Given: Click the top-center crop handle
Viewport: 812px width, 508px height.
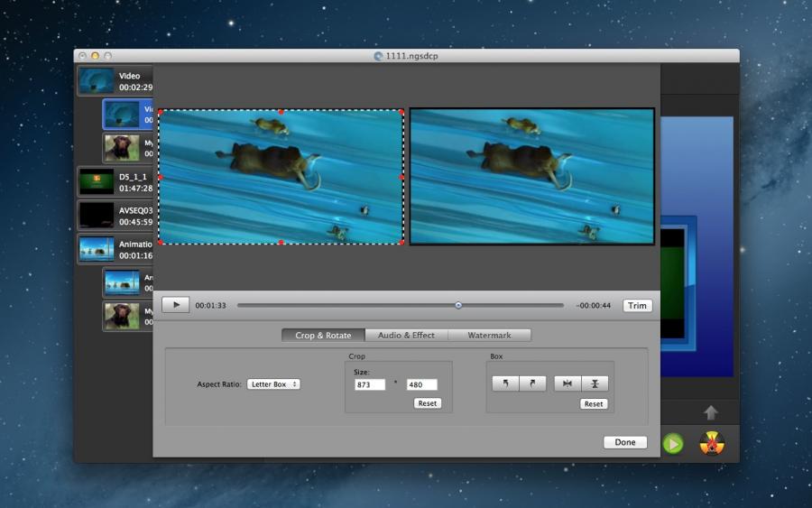Looking at the screenshot, I should pos(281,112).
